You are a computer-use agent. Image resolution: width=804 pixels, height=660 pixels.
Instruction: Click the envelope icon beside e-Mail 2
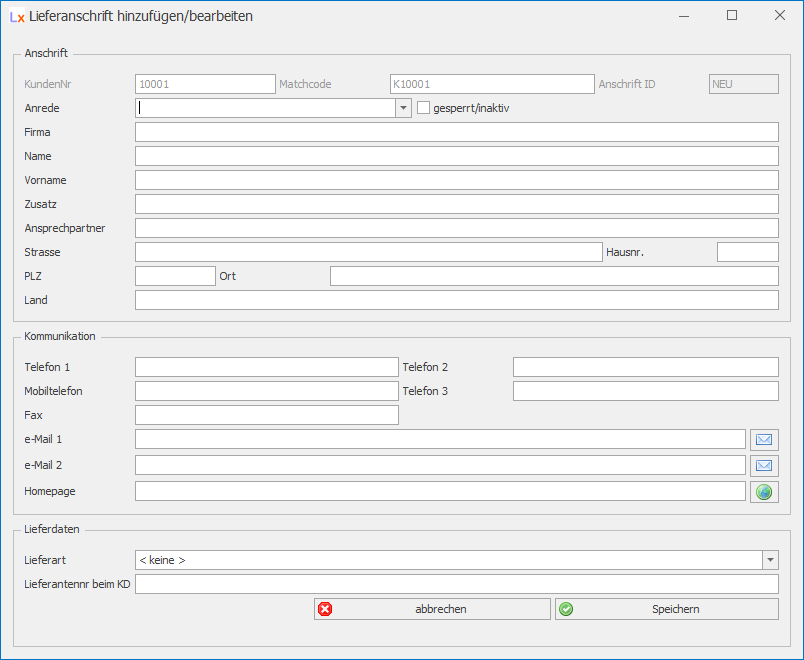pyautogui.click(x=764, y=465)
